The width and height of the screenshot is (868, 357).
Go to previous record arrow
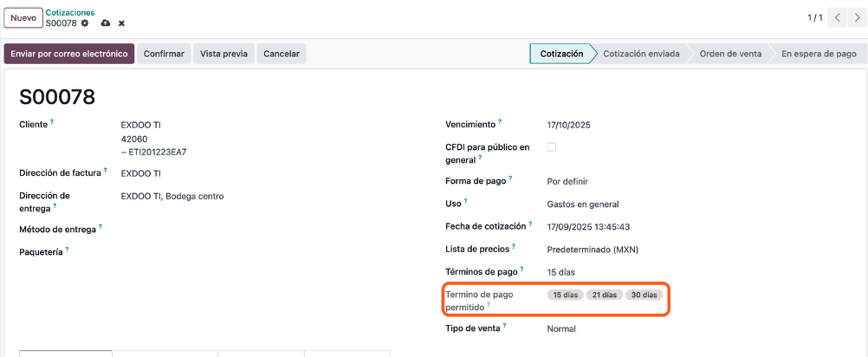[837, 18]
